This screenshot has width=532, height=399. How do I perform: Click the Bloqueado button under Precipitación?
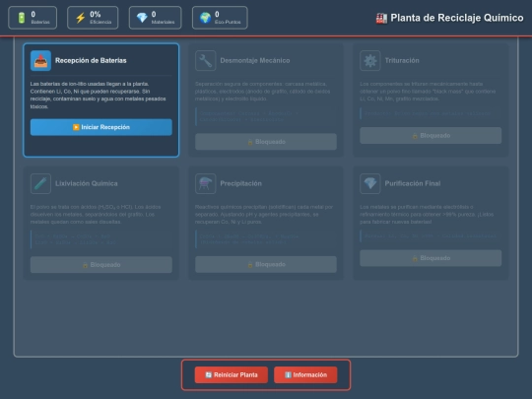coord(266,264)
